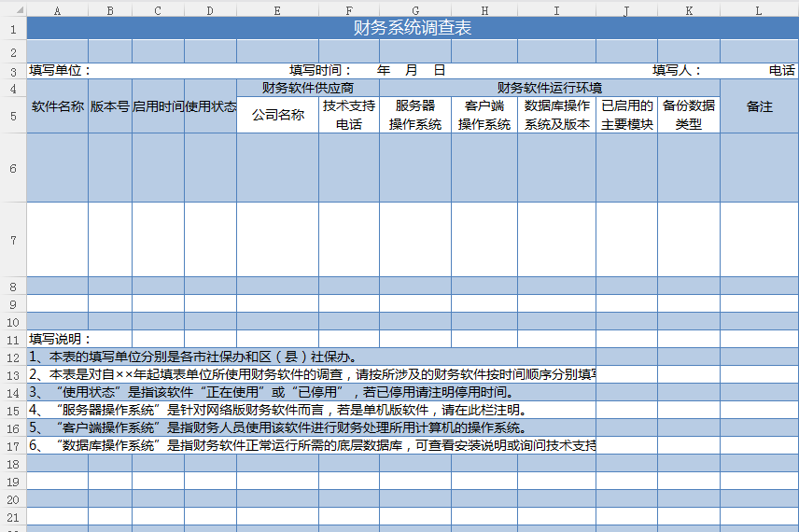Click the 财务软件运行环境 merged header
Screen dimensions: 799x532
pyautogui.click(x=549, y=89)
